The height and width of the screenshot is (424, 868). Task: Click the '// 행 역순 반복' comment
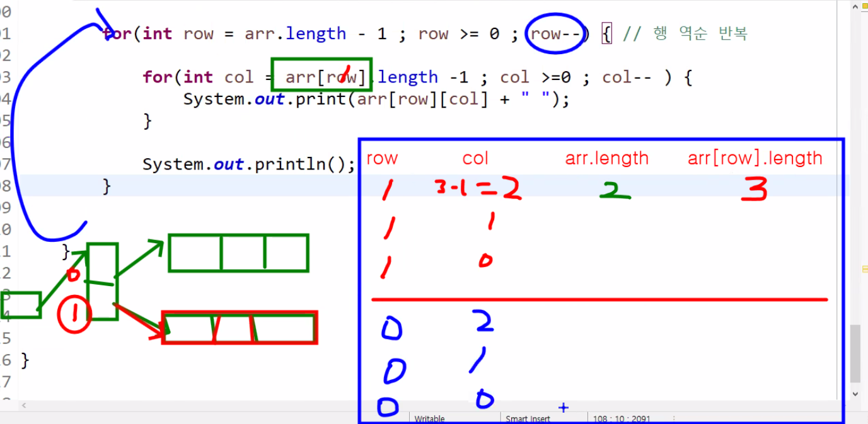685,33
